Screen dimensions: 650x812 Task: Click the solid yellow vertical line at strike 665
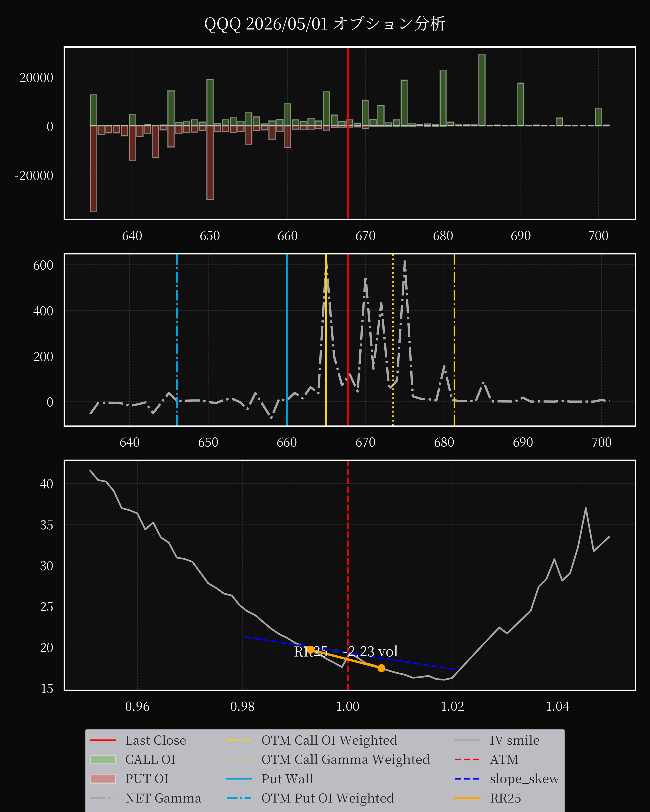[326, 340]
